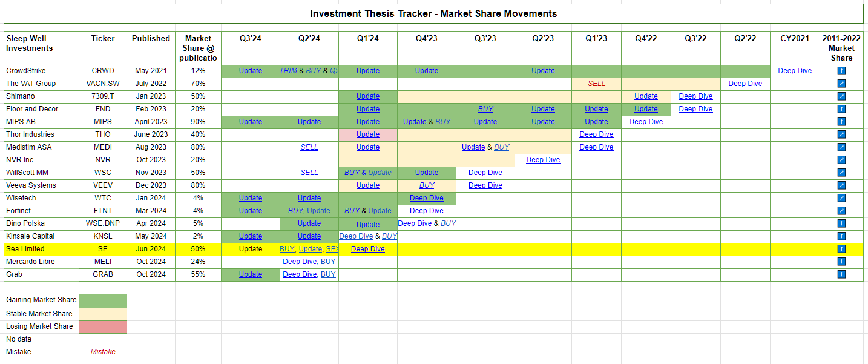
Task: Open Sea Limited Deep Dive link
Action: coord(368,249)
